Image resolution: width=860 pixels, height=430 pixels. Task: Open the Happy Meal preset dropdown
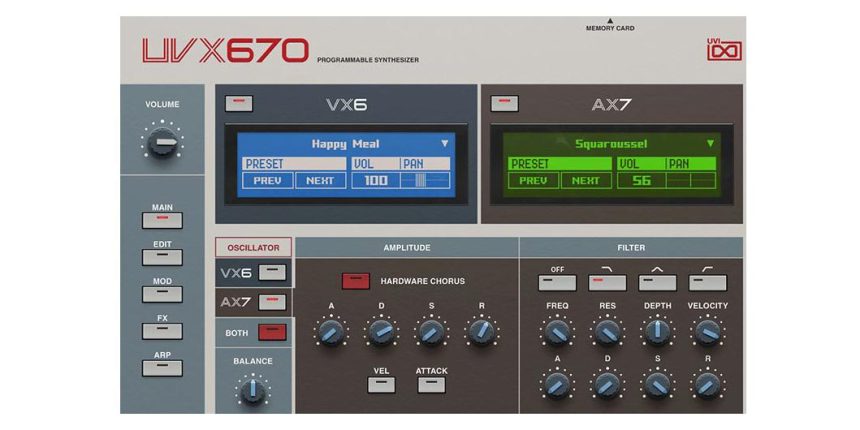[445, 143]
